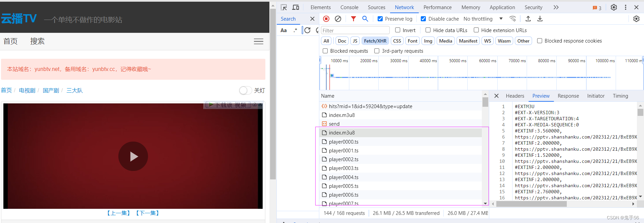Click in the network Filter input field
Screen dimensions: 644x223
(355, 30)
